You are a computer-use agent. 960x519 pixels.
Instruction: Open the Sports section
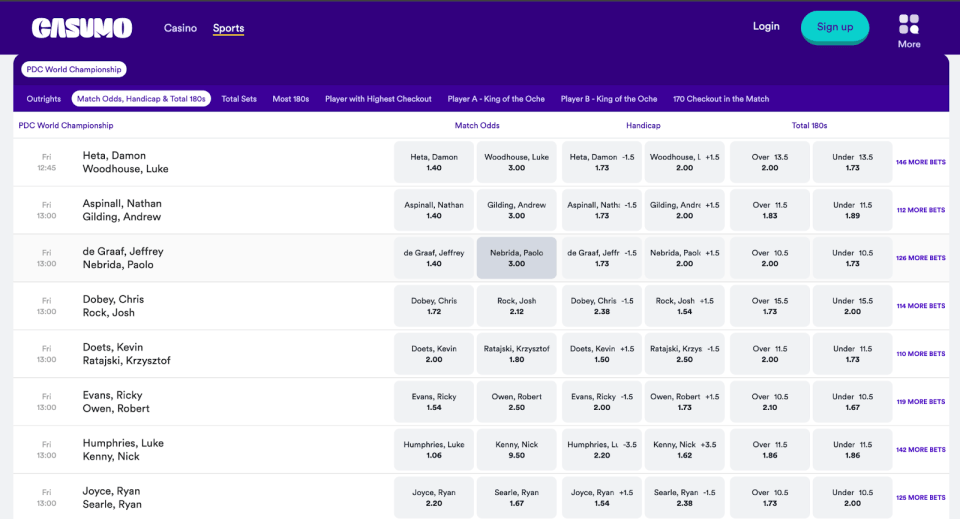tap(228, 28)
